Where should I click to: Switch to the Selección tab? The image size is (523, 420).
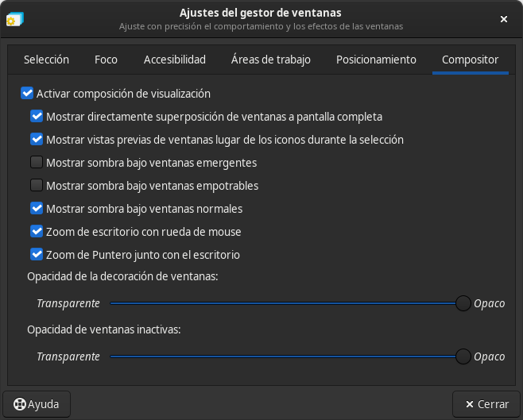(46, 60)
